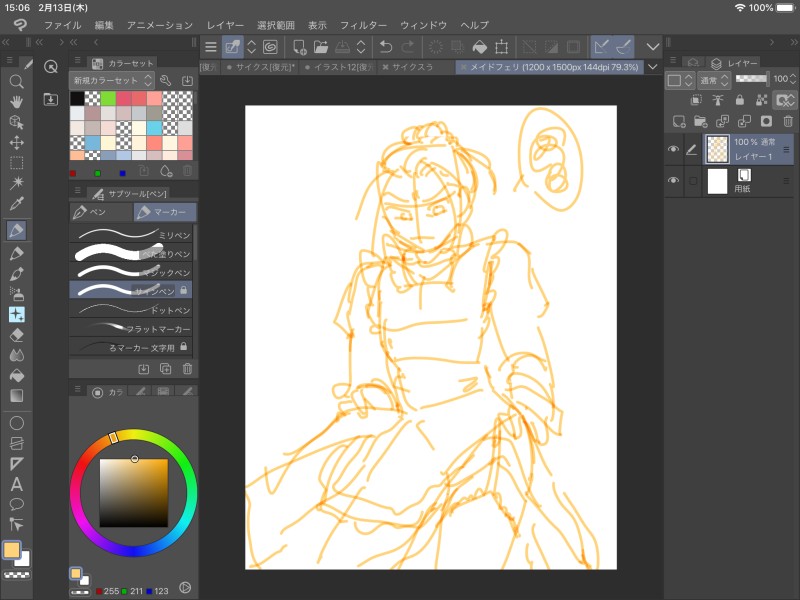The width and height of the screenshot is (800, 600).
Task: Delete layer with trash icon in Layer panel
Action: point(788,121)
